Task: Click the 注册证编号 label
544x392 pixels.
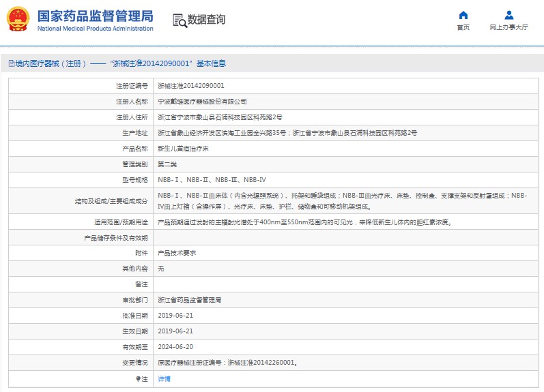Action: 132,86
